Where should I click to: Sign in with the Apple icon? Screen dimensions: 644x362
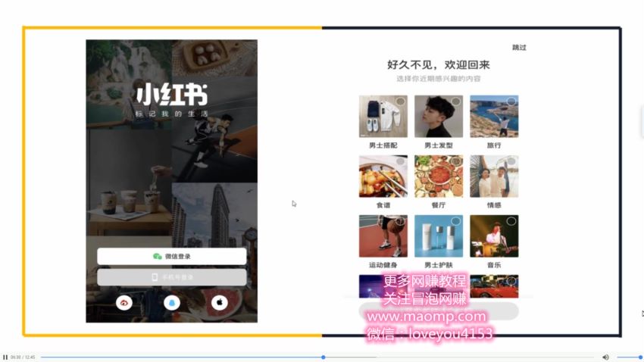[x=219, y=303]
